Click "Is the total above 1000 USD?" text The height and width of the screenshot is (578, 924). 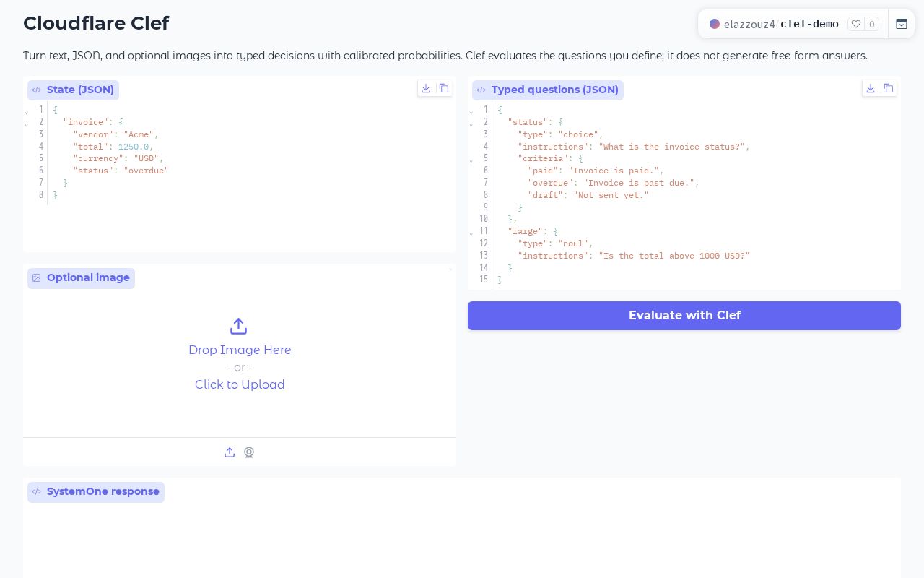(674, 256)
